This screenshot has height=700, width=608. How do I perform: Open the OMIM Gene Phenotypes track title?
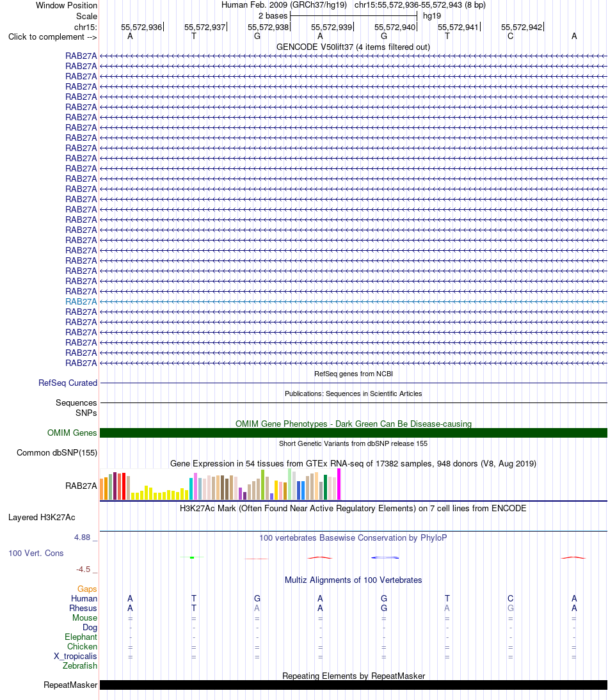tap(353, 424)
